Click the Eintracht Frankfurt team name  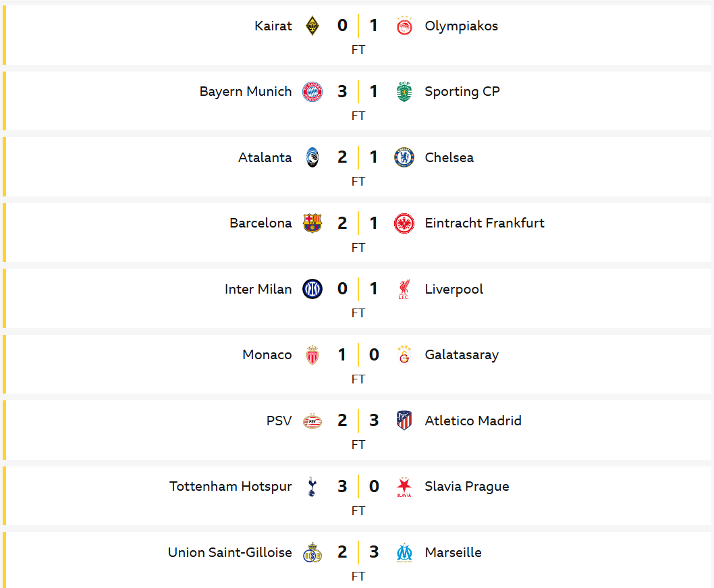point(485,223)
